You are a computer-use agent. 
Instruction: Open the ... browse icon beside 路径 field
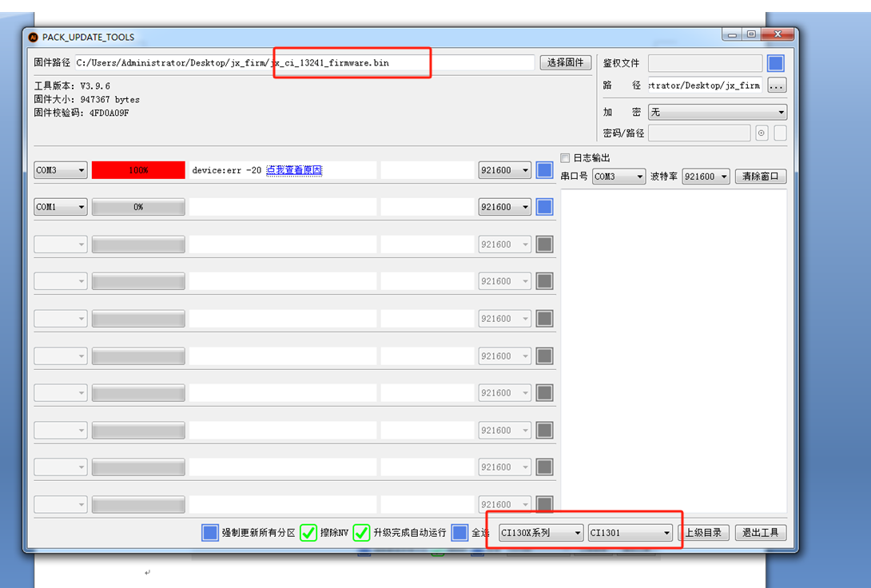coord(776,85)
